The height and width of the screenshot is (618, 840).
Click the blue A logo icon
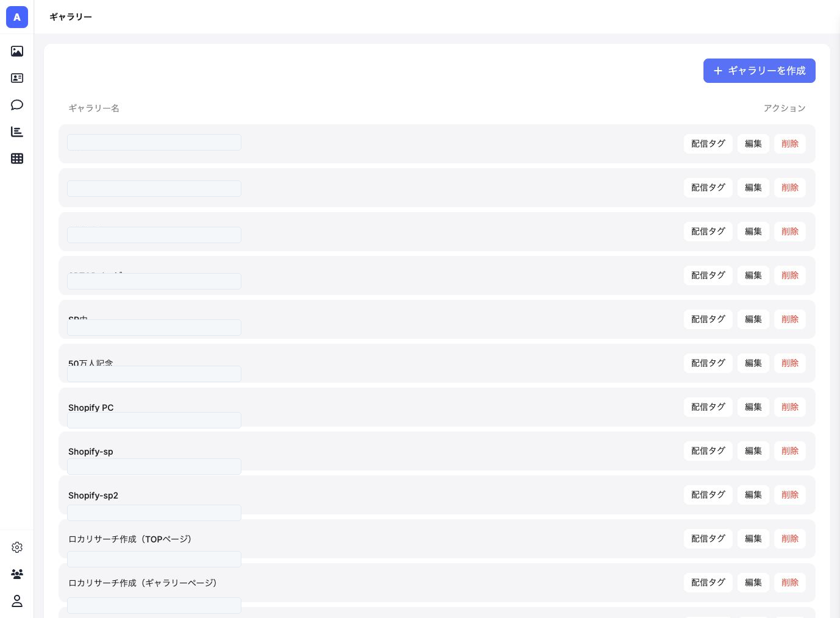point(17,17)
